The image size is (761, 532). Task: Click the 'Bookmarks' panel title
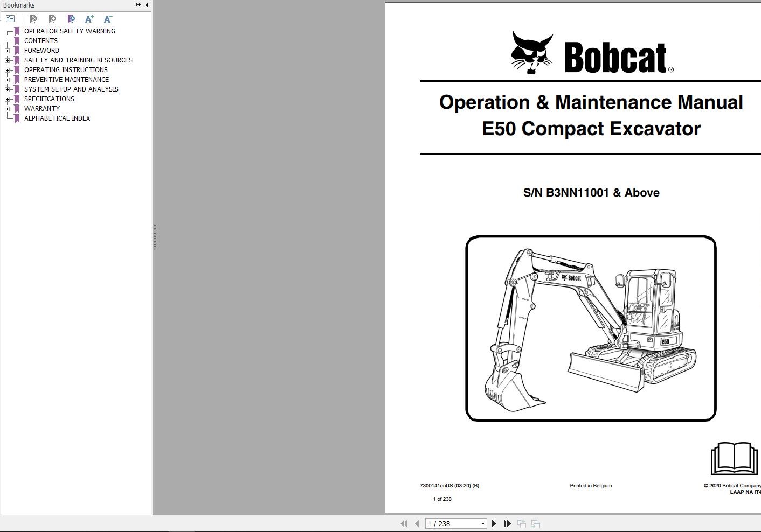(19, 5)
